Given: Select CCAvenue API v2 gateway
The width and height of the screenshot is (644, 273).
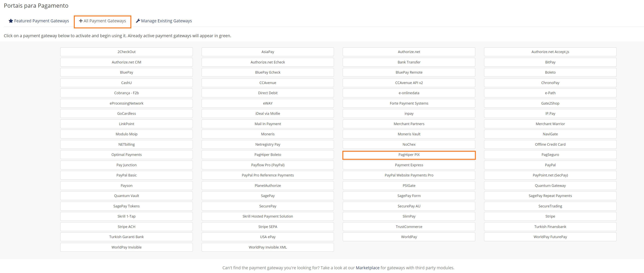Looking at the screenshot, I should [x=409, y=83].
